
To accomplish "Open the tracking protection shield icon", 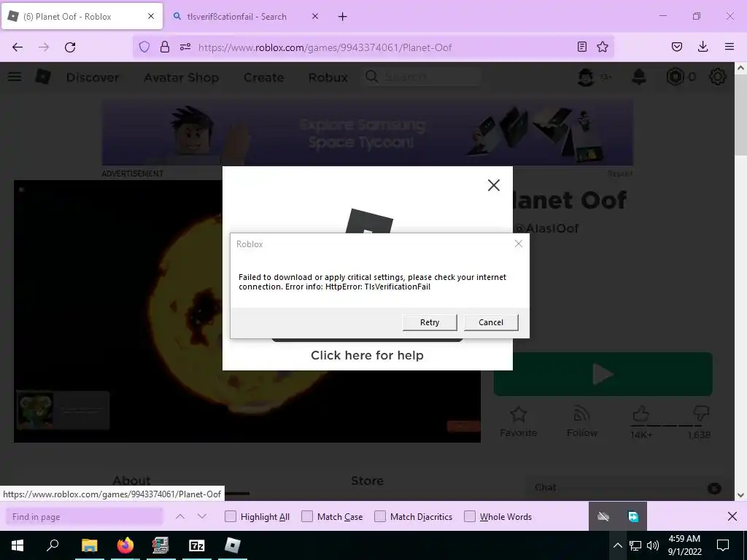I will [x=144, y=47].
